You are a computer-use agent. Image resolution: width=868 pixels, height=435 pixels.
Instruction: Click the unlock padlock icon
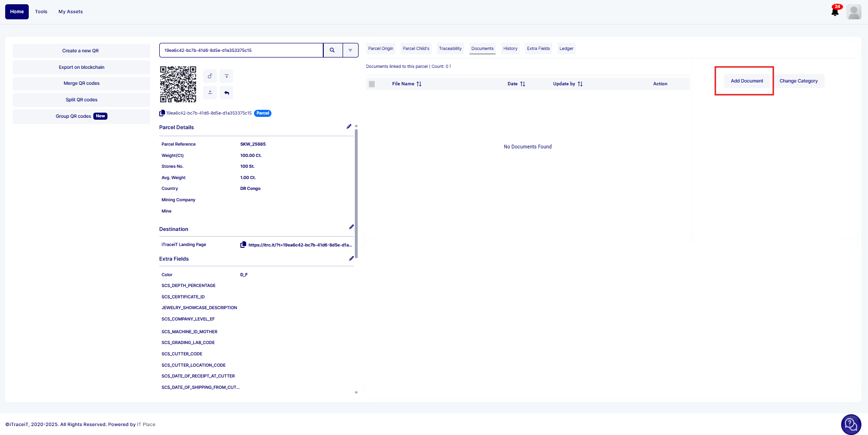(x=210, y=76)
